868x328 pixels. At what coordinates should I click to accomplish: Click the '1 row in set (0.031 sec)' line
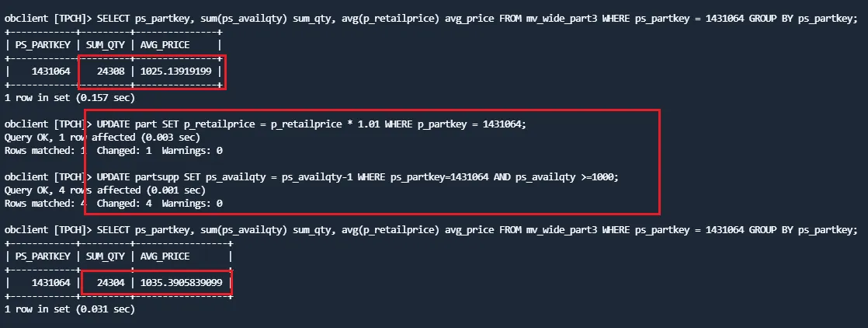69,309
